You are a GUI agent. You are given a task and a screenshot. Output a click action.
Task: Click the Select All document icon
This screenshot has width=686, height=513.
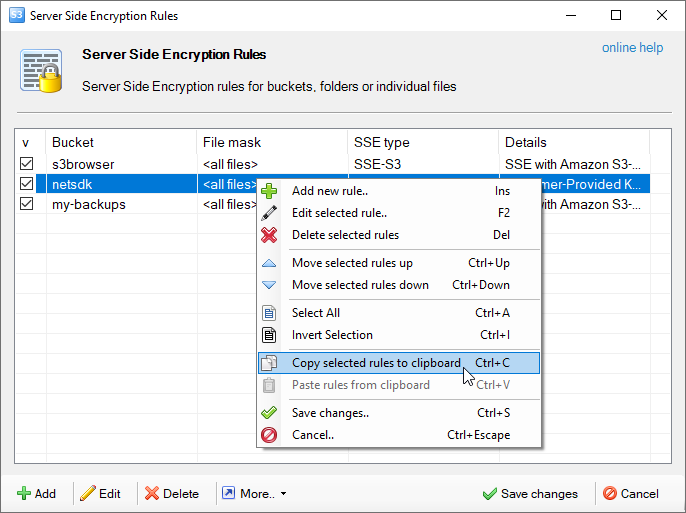(269, 313)
